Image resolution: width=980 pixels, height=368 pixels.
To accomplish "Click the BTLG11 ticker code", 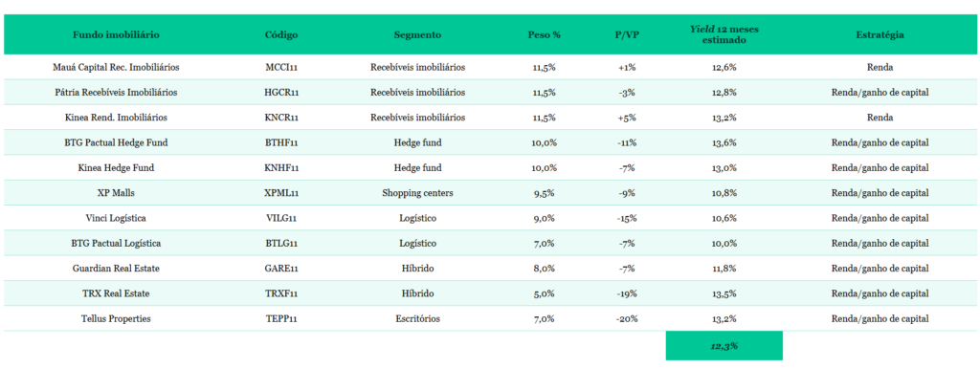I will coord(282,243).
